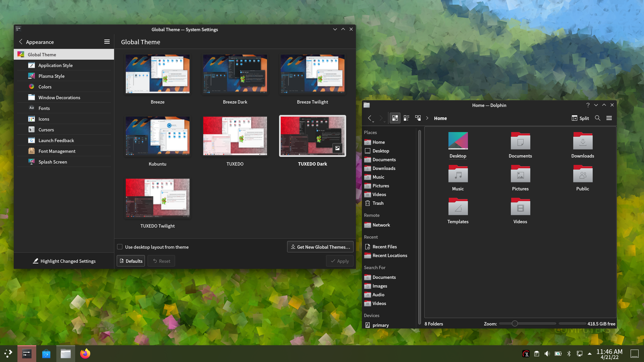This screenshot has height=362, width=644.
Task: Click the free space bar in Dolphin
Action: coord(573,323)
